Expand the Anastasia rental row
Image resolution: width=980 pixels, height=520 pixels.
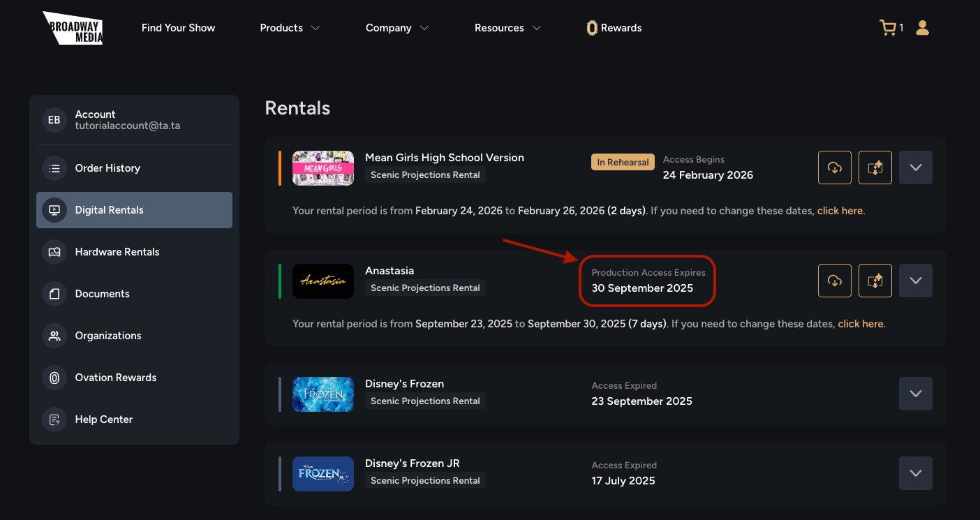click(x=916, y=281)
